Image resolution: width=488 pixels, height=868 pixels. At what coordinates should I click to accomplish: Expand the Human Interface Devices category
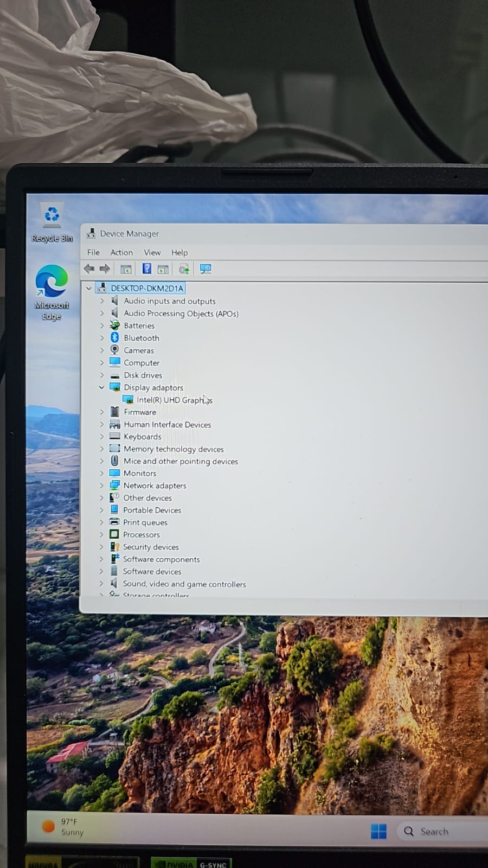(101, 424)
